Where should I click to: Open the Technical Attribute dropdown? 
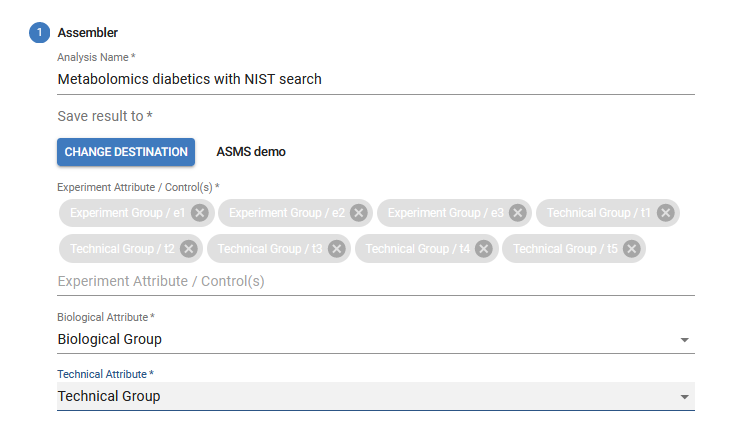coord(375,396)
